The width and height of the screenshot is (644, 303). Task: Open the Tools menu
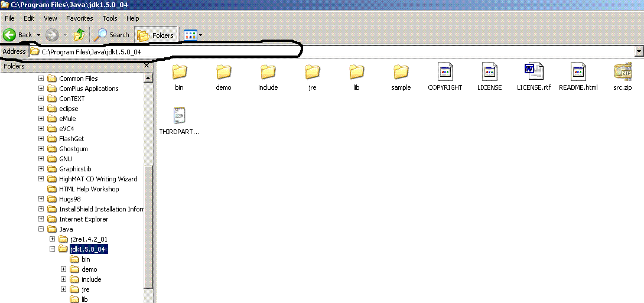(110, 18)
